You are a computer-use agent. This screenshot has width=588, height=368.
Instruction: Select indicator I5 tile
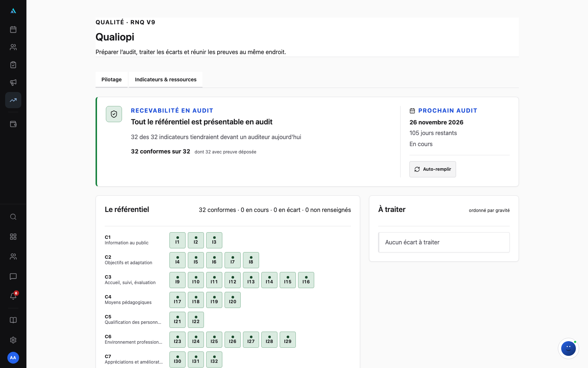196,260
